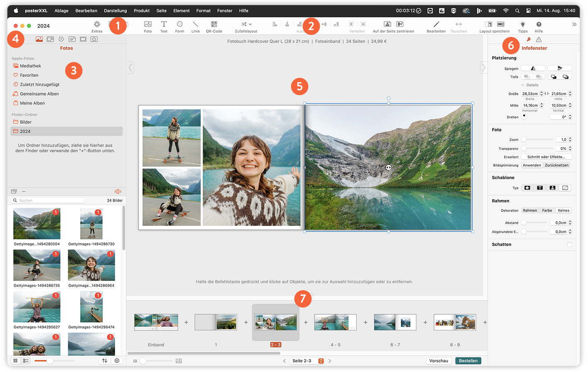Screen dimensions: 588x372
Task: Enable the Schatten checkbox
Action: tap(569, 244)
